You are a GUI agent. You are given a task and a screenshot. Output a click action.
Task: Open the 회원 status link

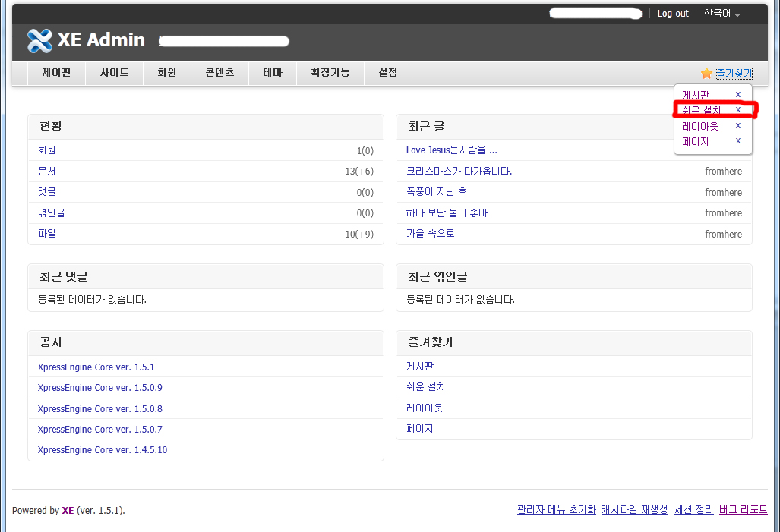[x=47, y=150]
